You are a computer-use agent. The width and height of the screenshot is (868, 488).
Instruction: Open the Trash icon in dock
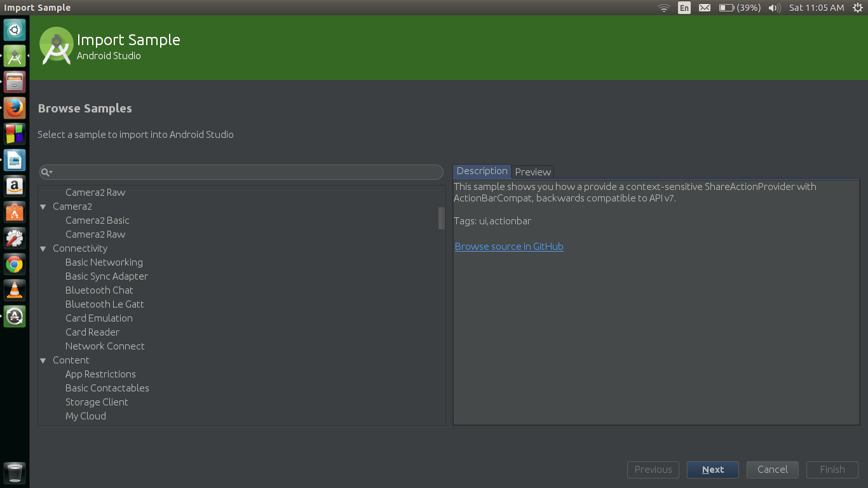tap(15, 473)
